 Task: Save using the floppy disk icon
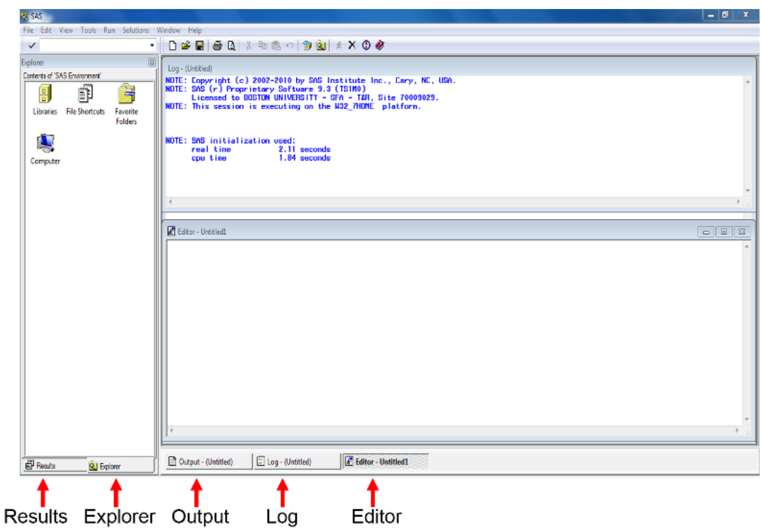pyautogui.click(x=199, y=46)
